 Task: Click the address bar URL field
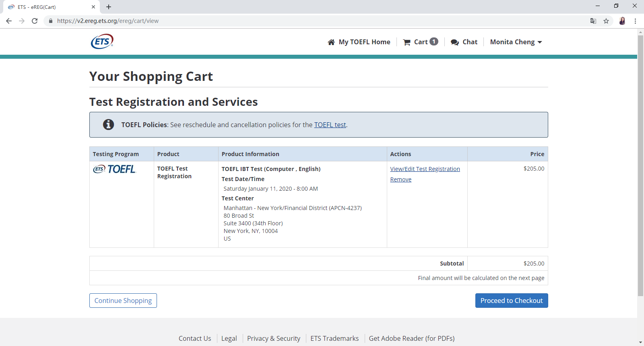pos(314,21)
